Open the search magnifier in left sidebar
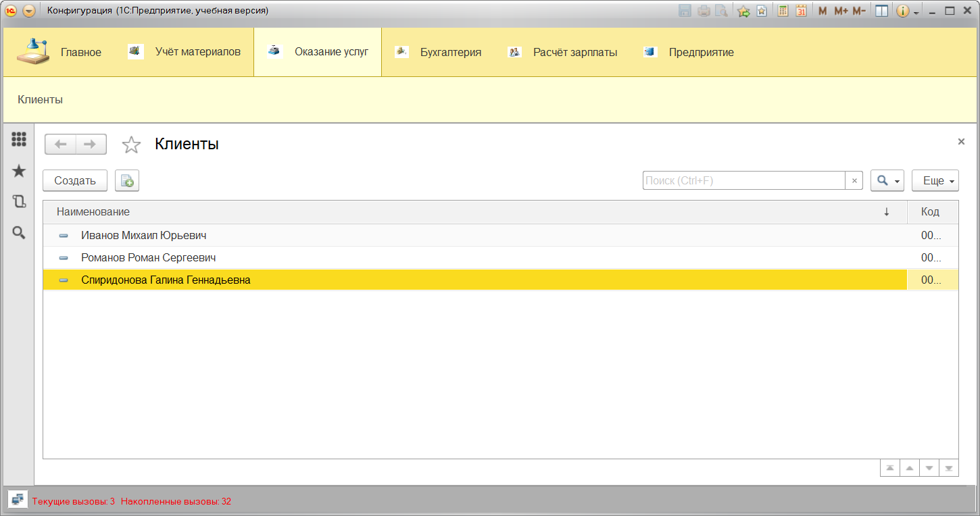980x516 pixels. tap(19, 232)
